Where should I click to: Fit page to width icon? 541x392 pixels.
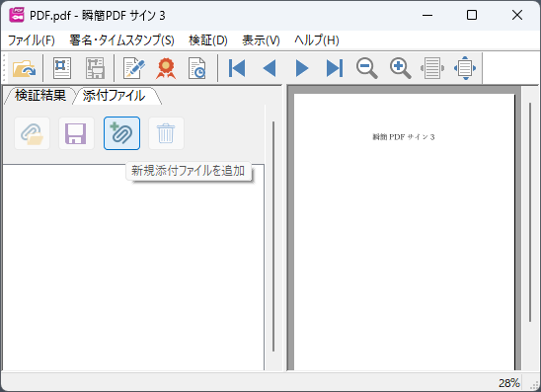tap(432, 68)
